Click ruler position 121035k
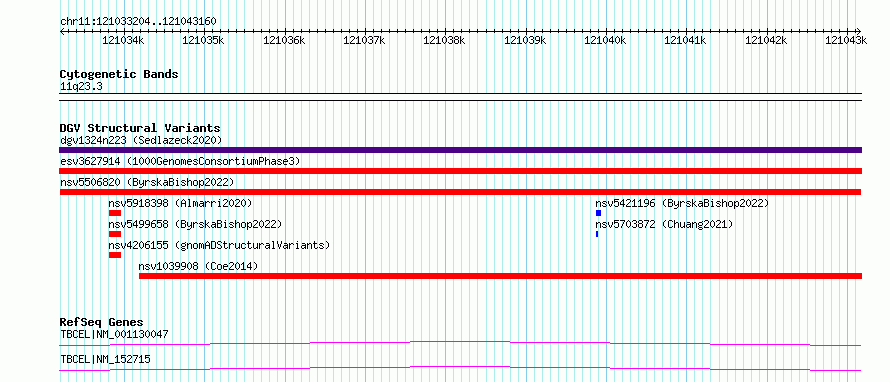Image resolution: width=890 pixels, height=382 pixels. [x=203, y=40]
